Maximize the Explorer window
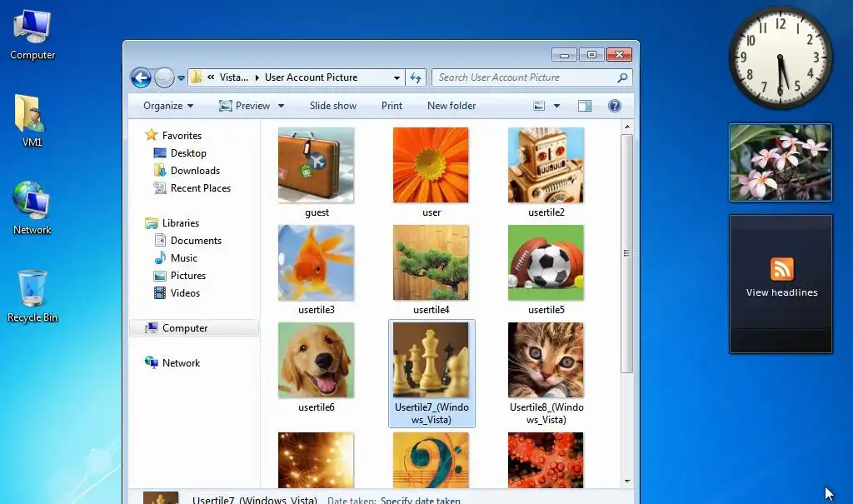Image resolution: width=853 pixels, height=504 pixels. coord(591,54)
